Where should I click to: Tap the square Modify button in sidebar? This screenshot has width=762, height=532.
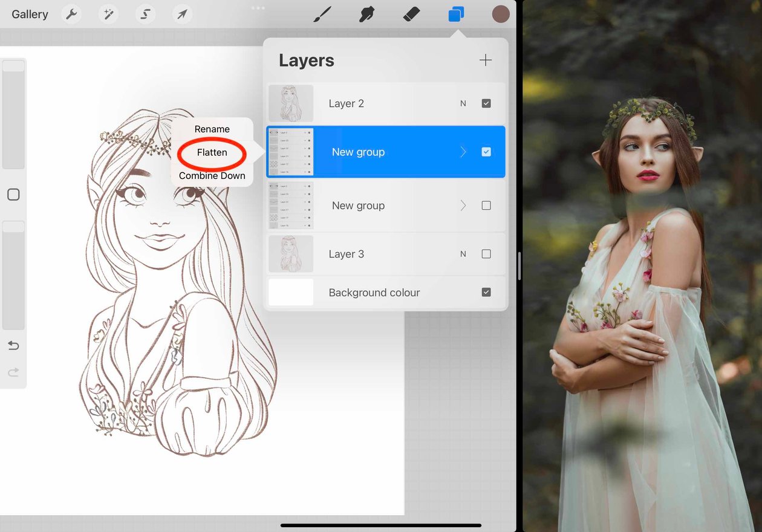(13, 195)
